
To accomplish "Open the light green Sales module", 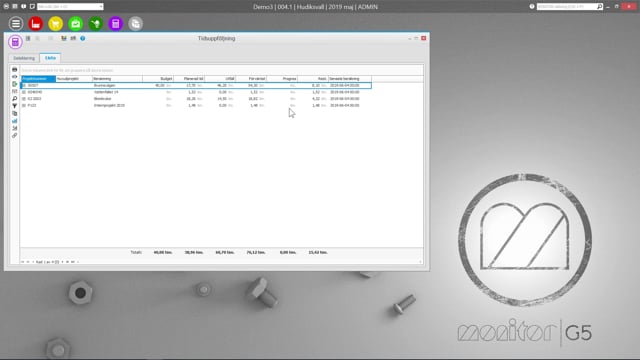I will (x=76, y=24).
